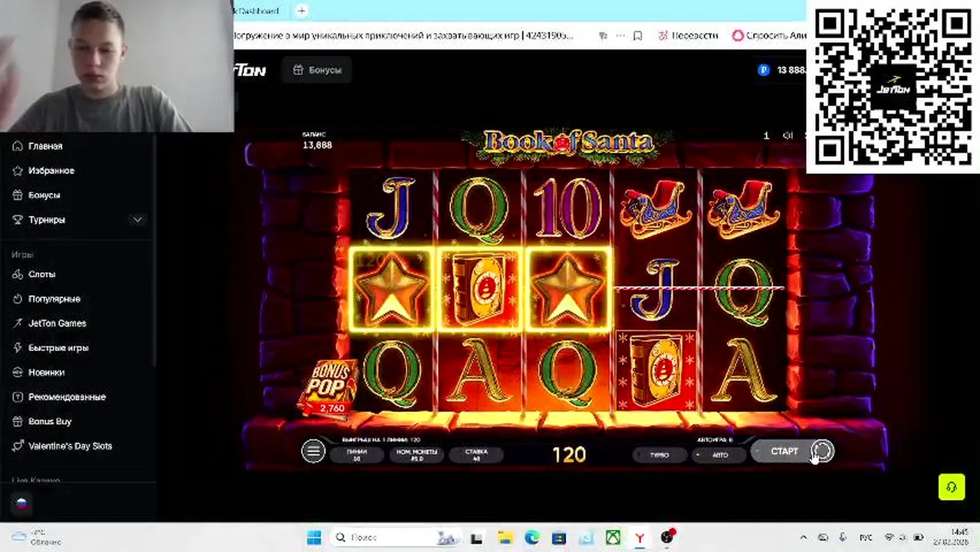
Task: Click the JetTon logo
Action: pyautogui.click(x=249, y=70)
